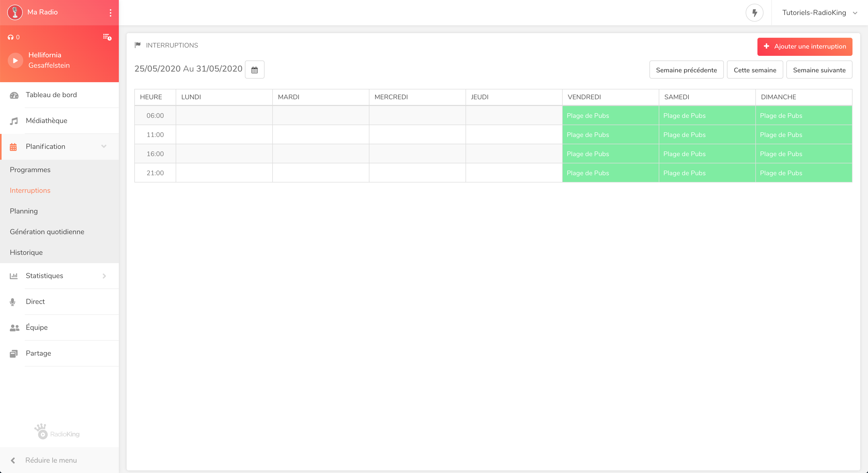This screenshot has height=473, width=868.
Task: Click the VENDREDI column header
Action: (x=610, y=97)
